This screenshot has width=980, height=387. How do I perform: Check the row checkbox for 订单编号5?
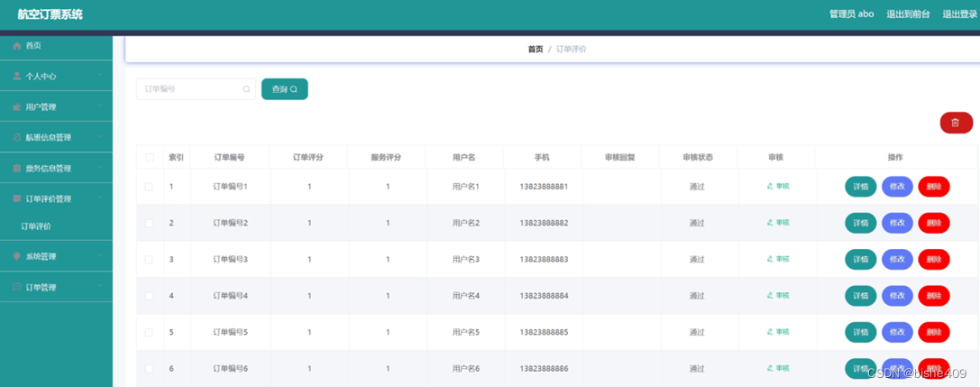(x=149, y=332)
